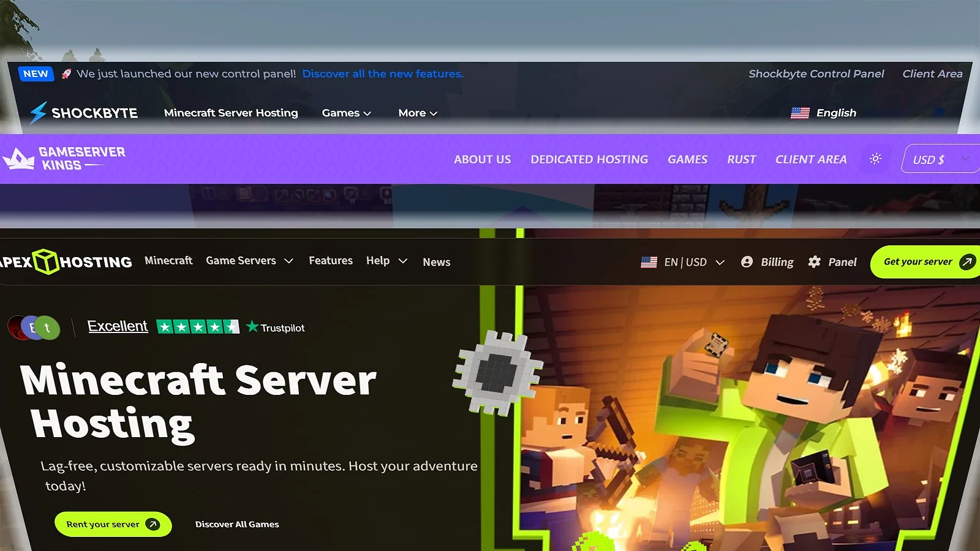Viewport: 980px width, 551px height.
Task: Open Shockbyte Client Area link
Action: (x=932, y=73)
